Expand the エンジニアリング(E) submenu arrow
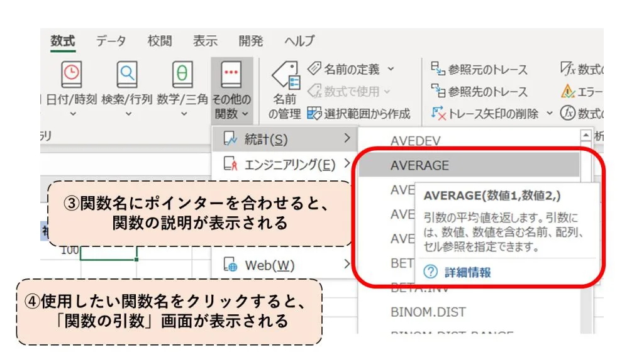644x362 pixels. click(347, 163)
